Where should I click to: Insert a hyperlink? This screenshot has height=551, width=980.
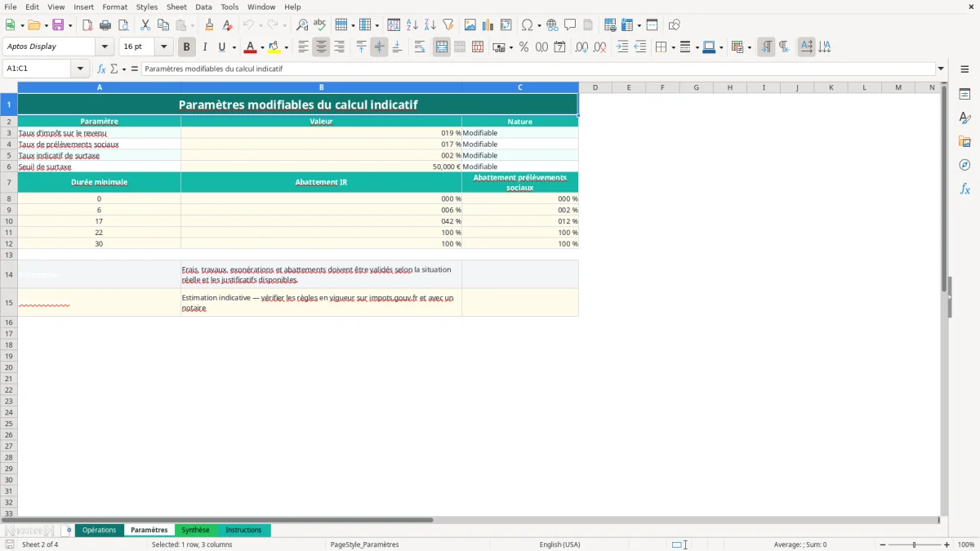552,25
